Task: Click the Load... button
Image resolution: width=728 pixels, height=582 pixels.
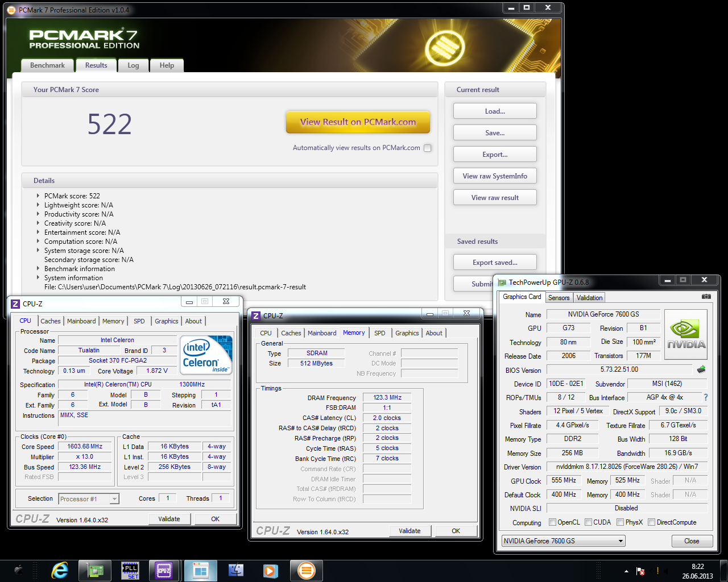Action: point(495,111)
